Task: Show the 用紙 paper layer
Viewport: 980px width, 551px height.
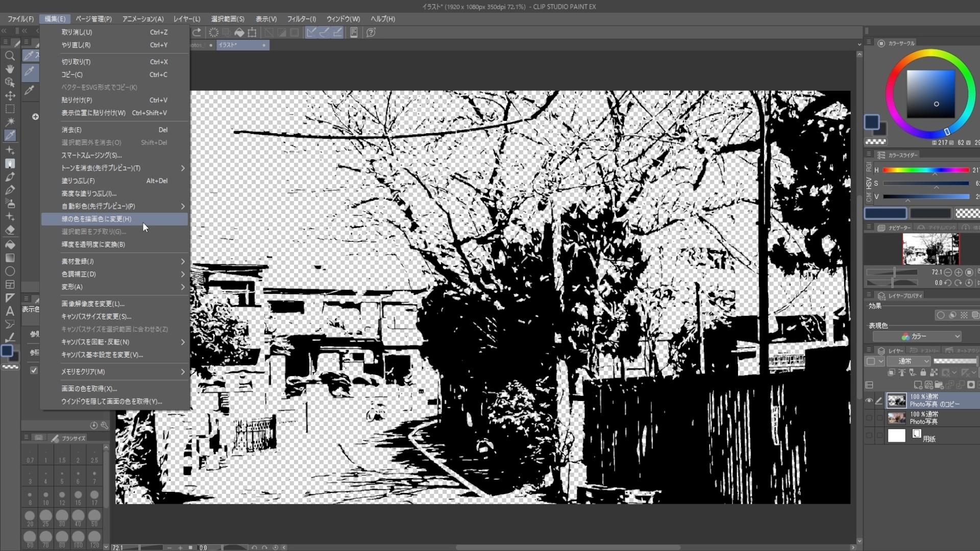Action: click(869, 436)
